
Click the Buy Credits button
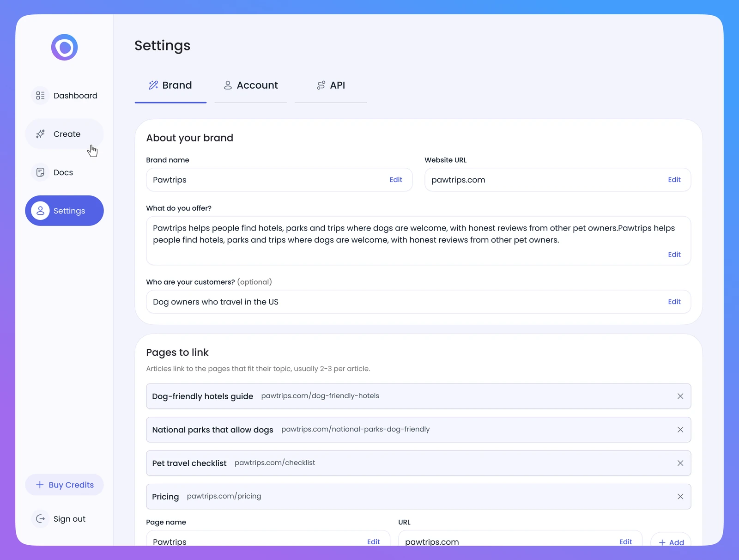pos(64,485)
